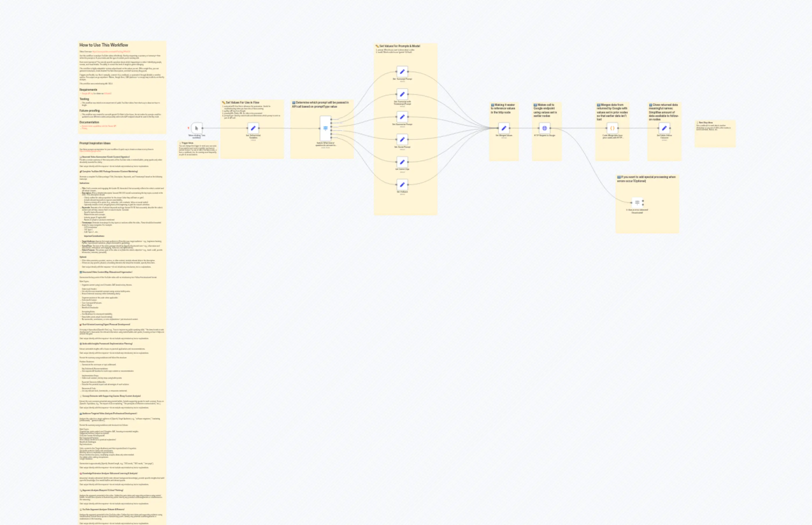Click the Set Merged Values pencil node

tap(504, 128)
